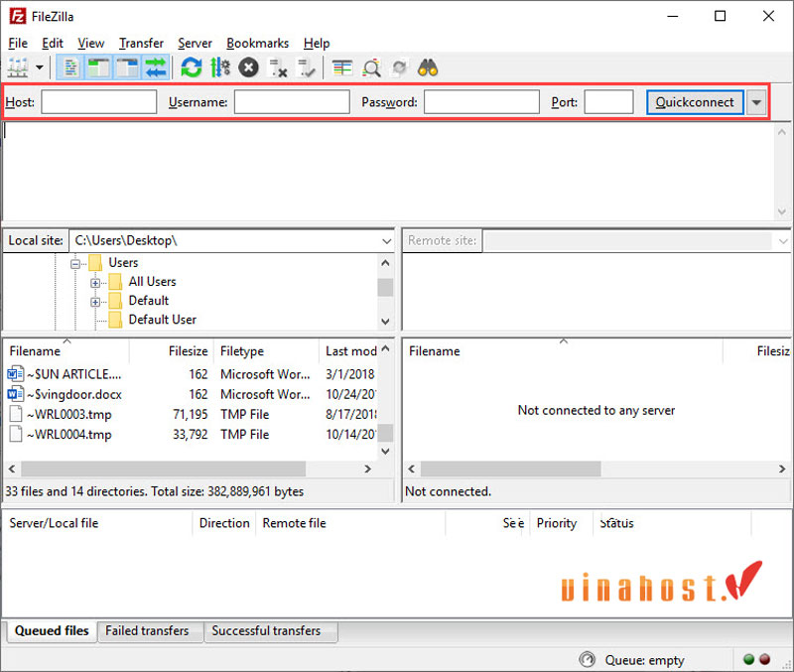Toggle remote directory tree display
The width and height of the screenshot is (794, 672).
point(127,67)
